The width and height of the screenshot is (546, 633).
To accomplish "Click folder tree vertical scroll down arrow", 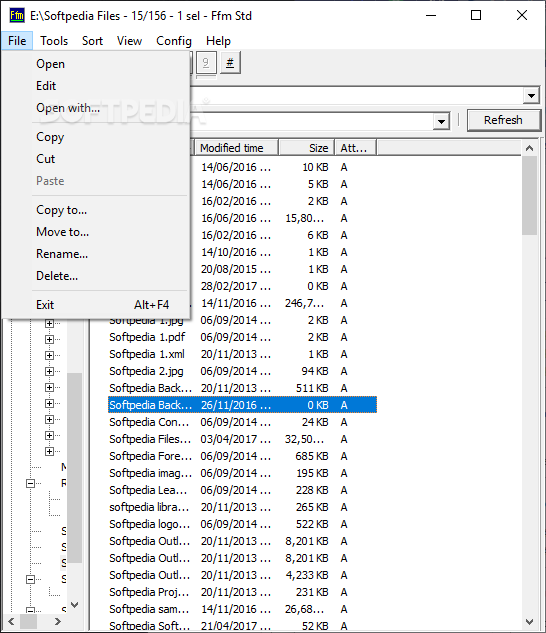I will (x=75, y=605).
